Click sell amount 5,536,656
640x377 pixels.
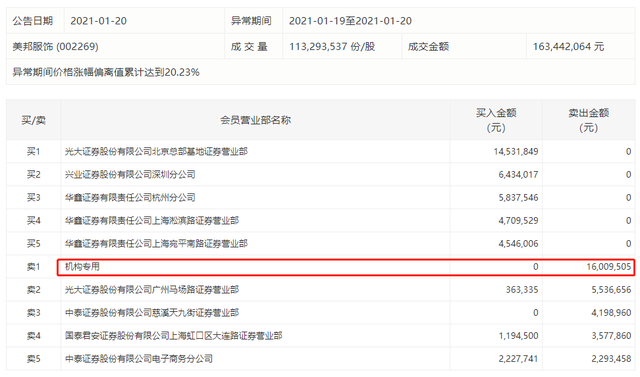tap(611, 290)
